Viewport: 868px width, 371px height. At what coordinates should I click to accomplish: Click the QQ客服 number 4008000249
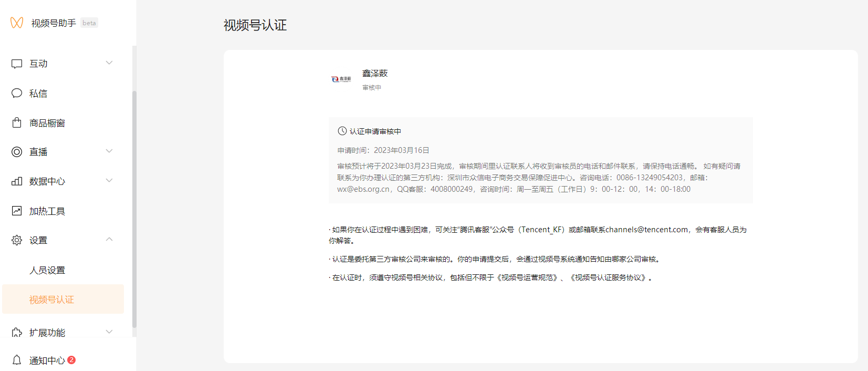click(452, 189)
